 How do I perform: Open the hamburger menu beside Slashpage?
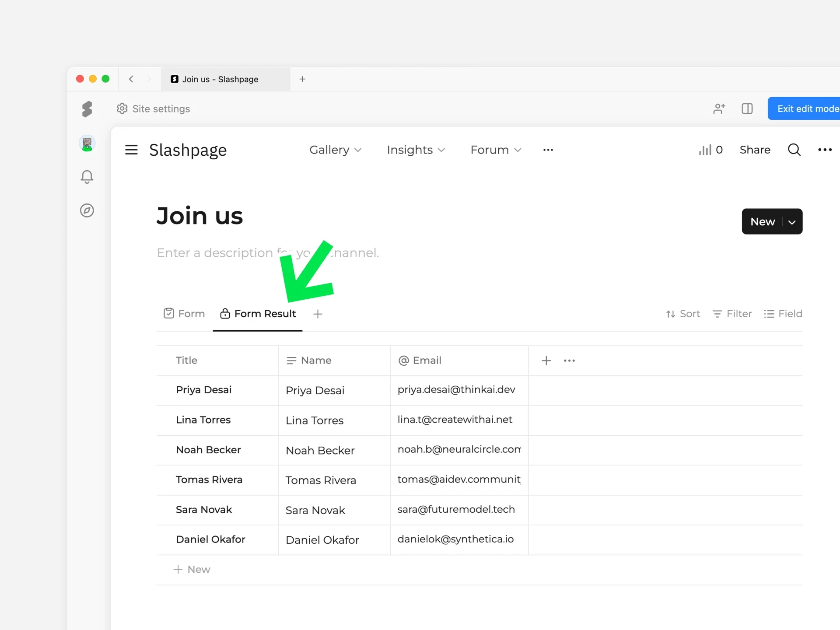click(x=131, y=150)
